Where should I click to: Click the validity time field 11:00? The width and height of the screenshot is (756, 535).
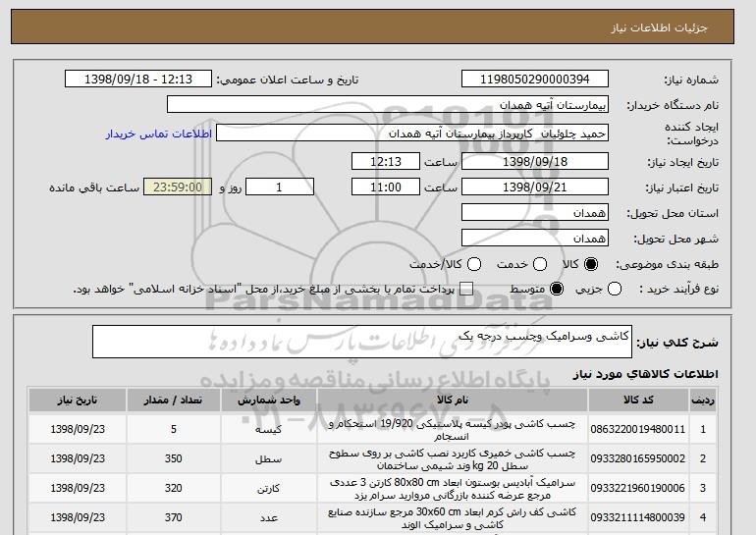click(386, 187)
